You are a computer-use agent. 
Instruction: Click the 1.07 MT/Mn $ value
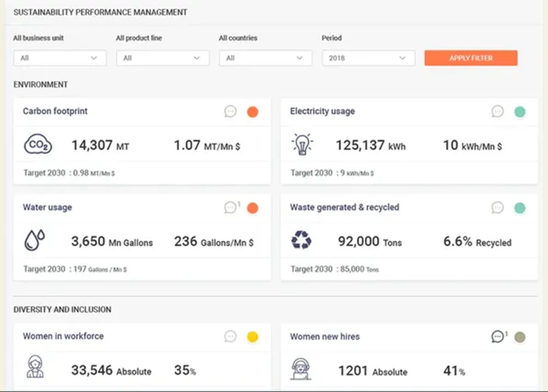(207, 145)
